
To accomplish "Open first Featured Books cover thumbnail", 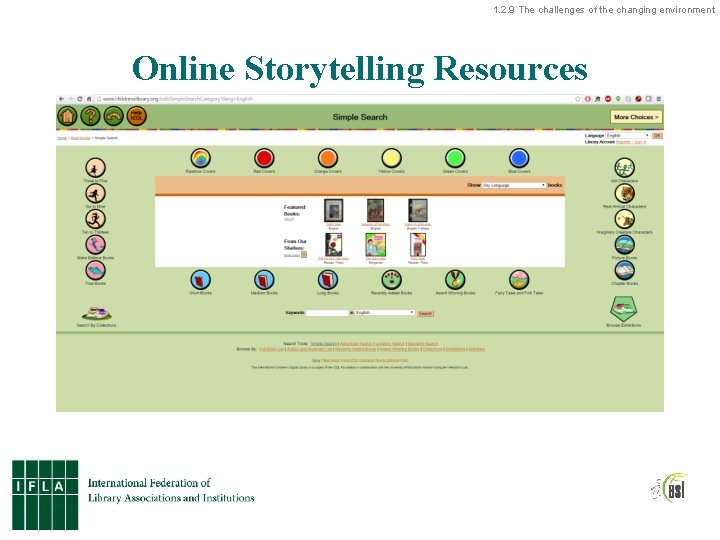I will pos(333,210).
